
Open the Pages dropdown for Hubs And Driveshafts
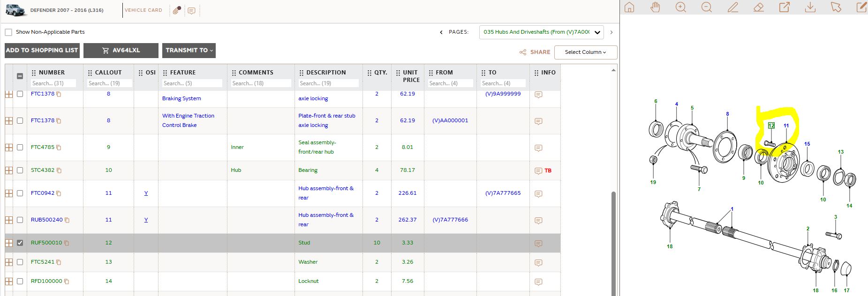point(541,32)
